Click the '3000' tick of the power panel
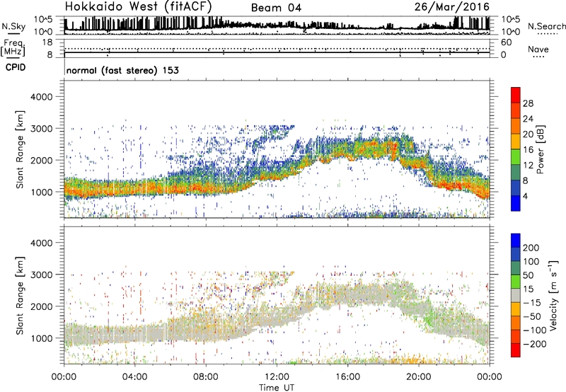 point(41,129)
